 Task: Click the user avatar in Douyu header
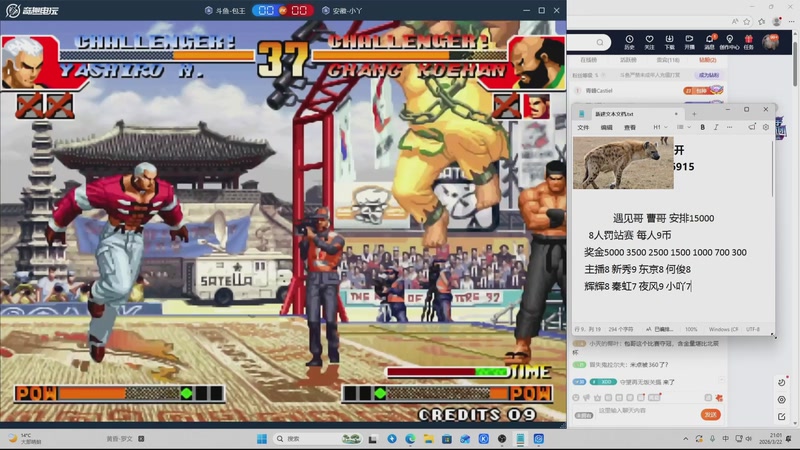[x=770, y=42]
